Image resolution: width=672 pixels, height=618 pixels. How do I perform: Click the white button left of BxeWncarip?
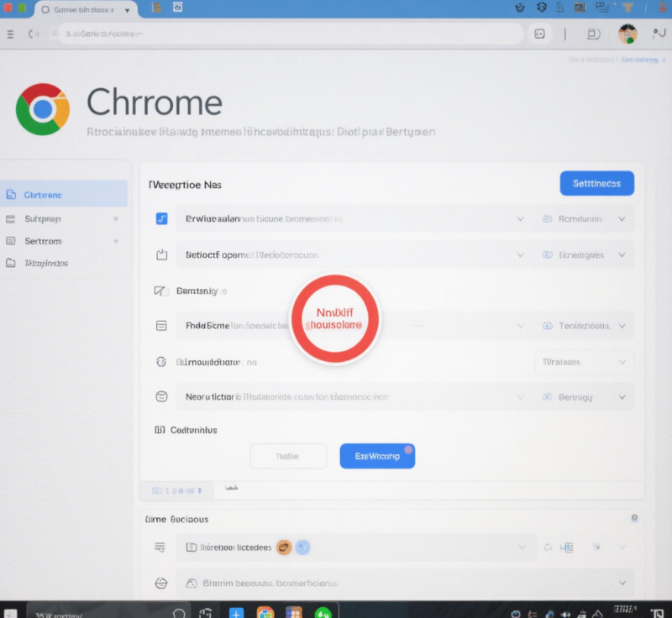pos(288,456)
